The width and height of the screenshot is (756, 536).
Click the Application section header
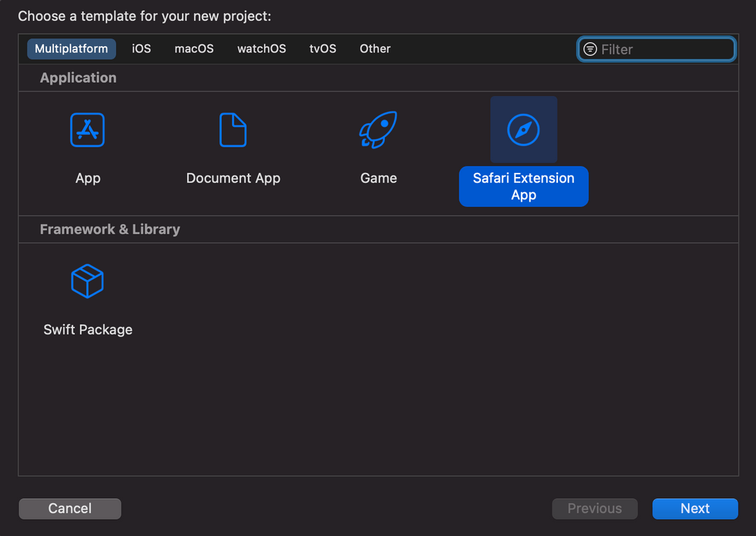coord(78,78)
